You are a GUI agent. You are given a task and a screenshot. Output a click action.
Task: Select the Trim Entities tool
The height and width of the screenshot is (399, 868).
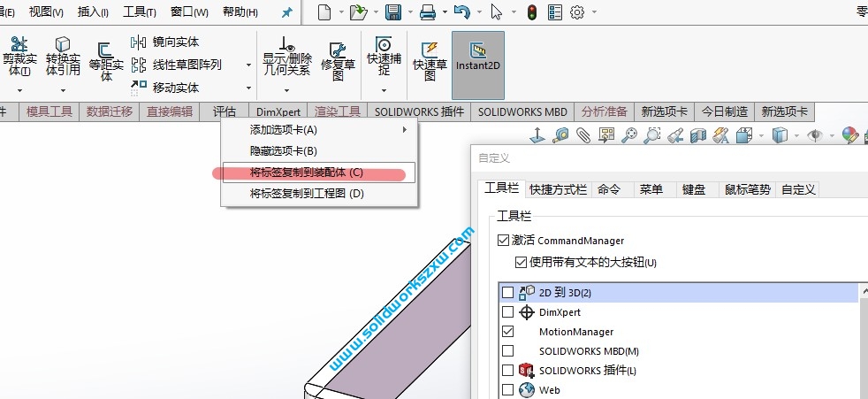pos(19,57)
